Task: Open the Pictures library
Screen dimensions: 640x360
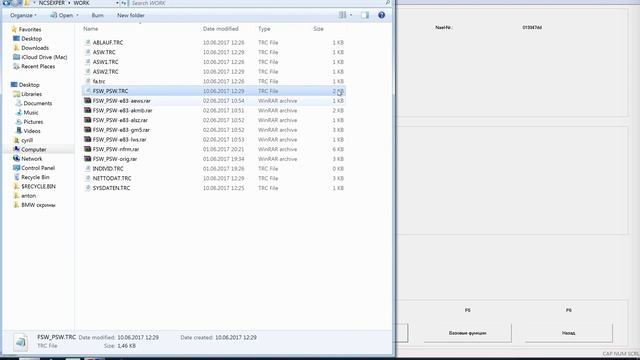Action: (33, 122)
